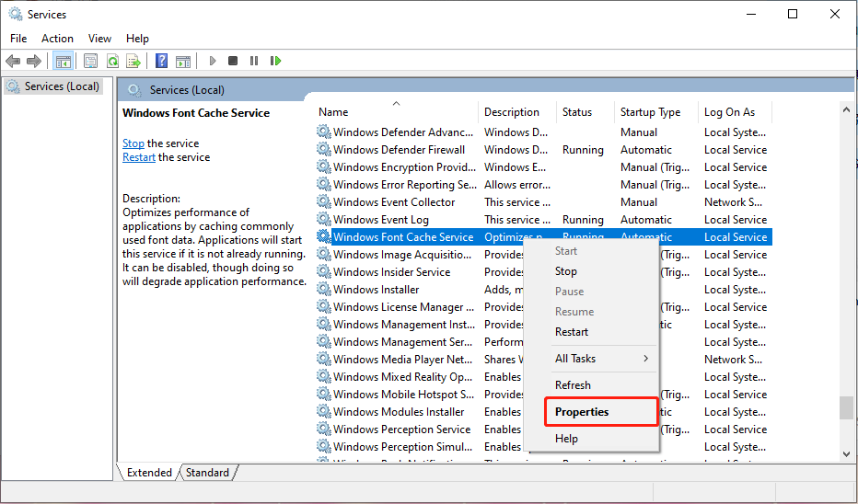Click the green Restart Service toolbar icon
The width and height of the screenshot is (858, 504).
coord(275,61)
